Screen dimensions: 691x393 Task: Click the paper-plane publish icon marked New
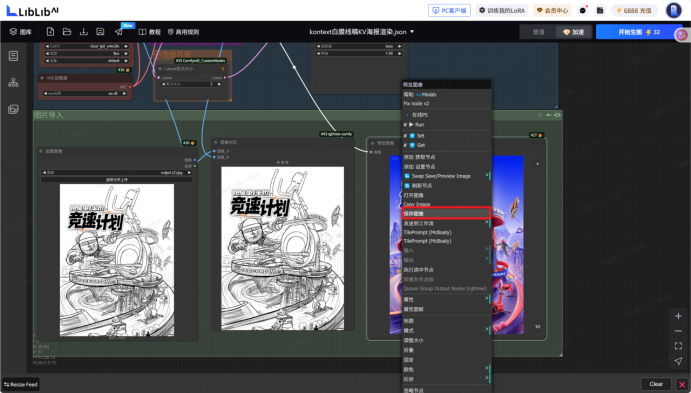119,32
